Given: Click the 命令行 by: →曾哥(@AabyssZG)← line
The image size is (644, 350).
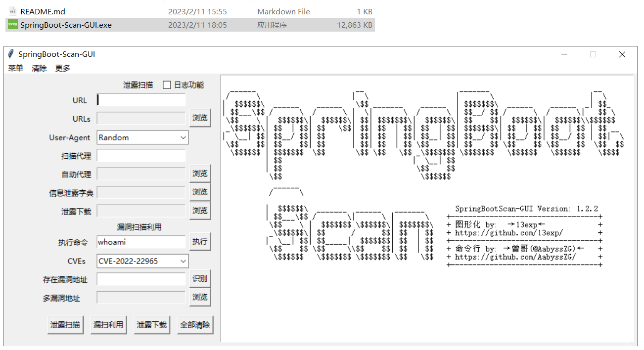Looking at the screenshot, I should [520, 249].
